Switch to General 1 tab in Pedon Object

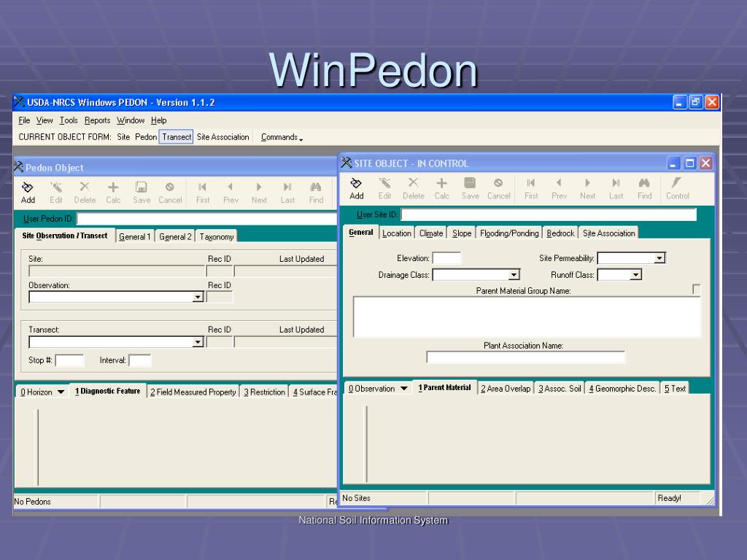pos(135,237)
